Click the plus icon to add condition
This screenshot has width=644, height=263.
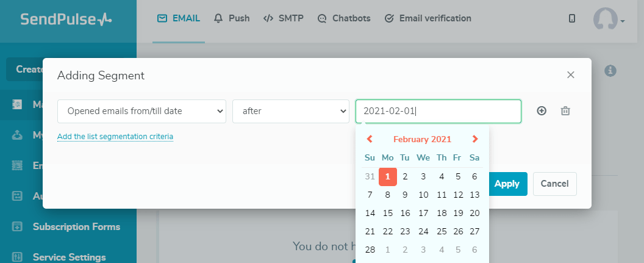542,111
